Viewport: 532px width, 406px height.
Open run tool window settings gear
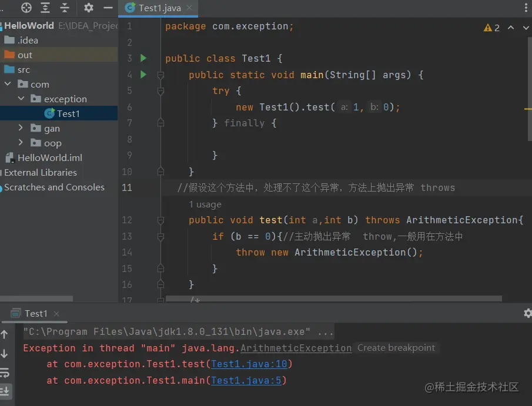point(527,313)
